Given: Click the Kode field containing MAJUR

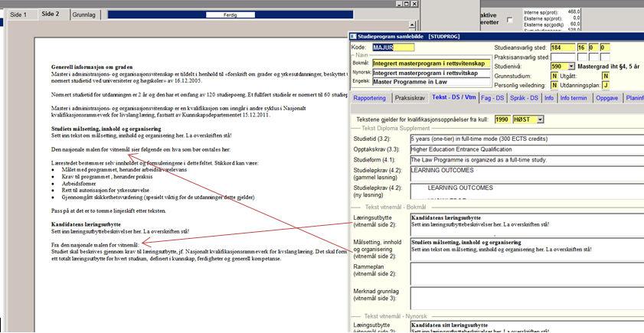Looking at the screenshot, I should coord(392,47).
